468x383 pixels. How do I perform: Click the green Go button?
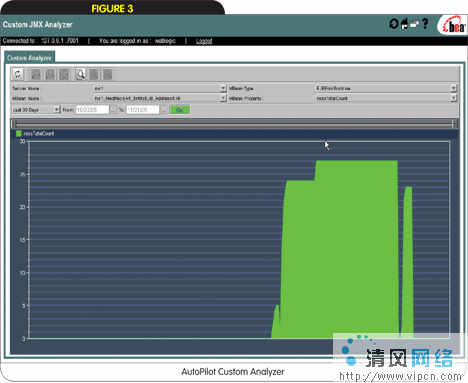pos(180,110)
